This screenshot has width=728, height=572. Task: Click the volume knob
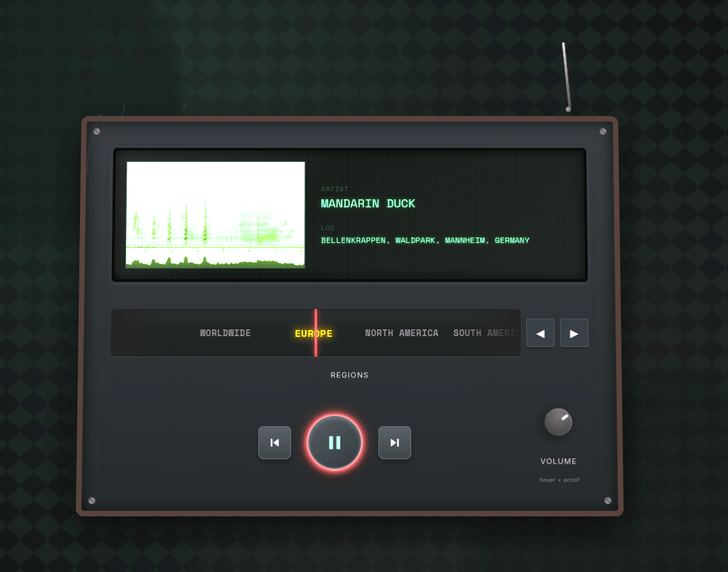point(558,422)
